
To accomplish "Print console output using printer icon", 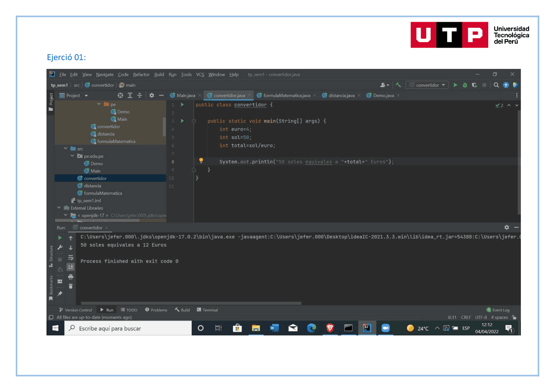I will (x=71, y=276).
